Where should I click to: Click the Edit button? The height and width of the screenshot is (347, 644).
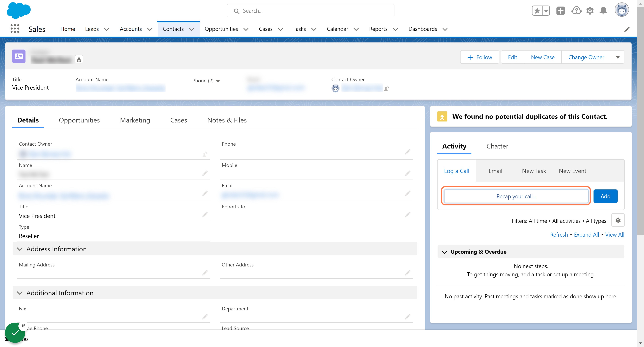[512, 57]
